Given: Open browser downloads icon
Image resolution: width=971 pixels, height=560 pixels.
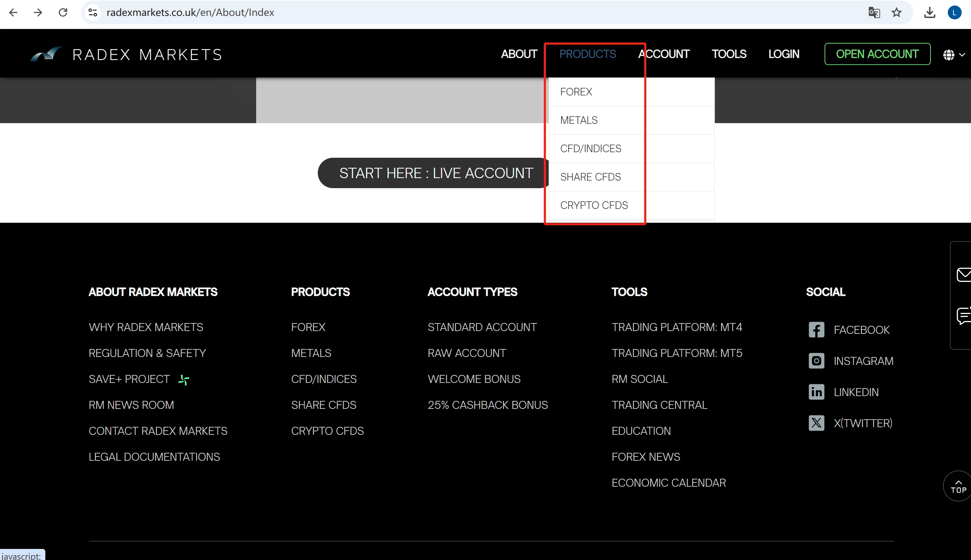Looking at the screenshot, I should pos(929,12).
